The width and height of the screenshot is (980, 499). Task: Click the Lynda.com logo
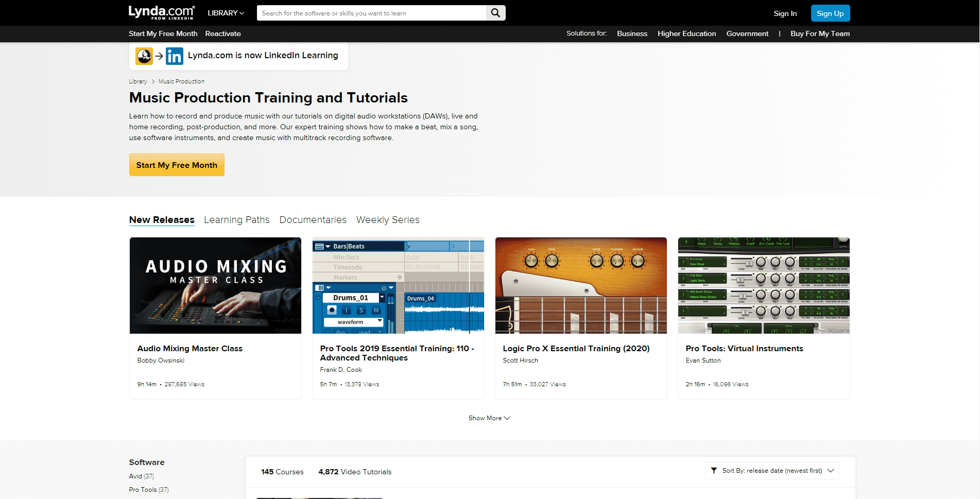click(x=161, y=13)
